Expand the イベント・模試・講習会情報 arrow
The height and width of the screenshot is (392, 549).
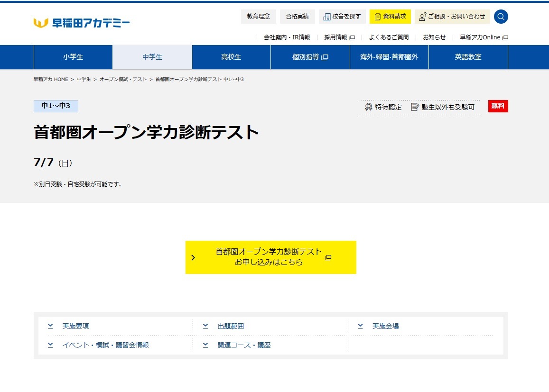[x=50, y=345]
